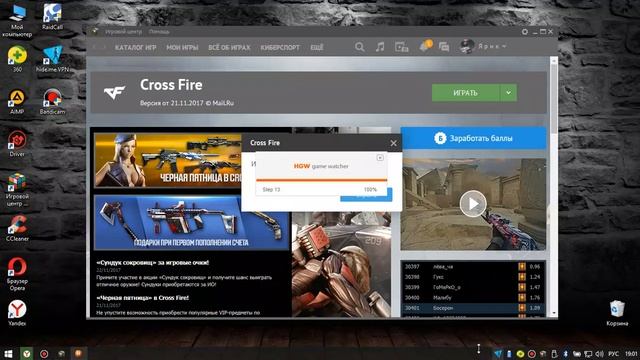Click the Cross Fire logo in the game header

click(114, 93)
